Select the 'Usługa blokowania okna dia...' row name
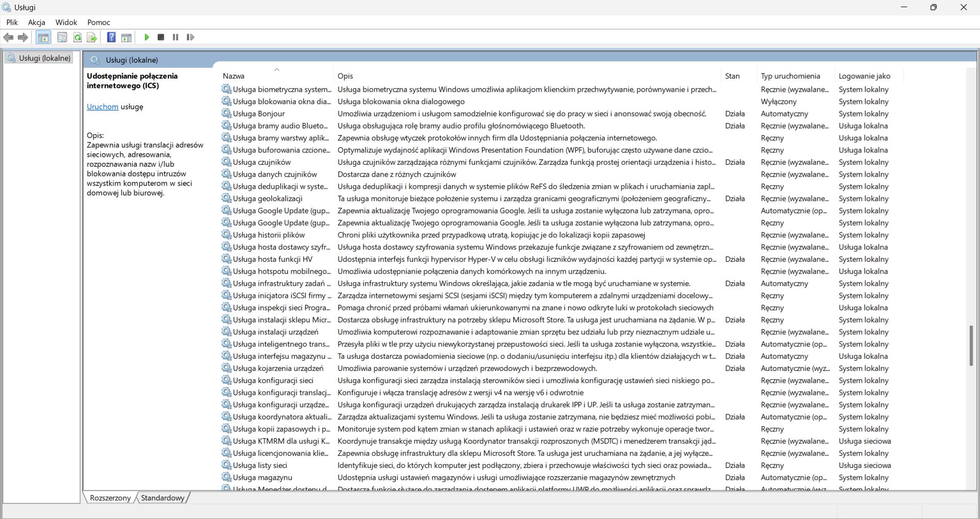 (282, 102)
